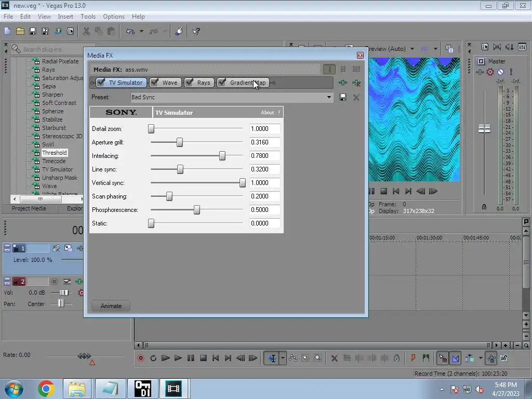
Task: Select the Normal Edit tool
Action: (x=272, y=358)
